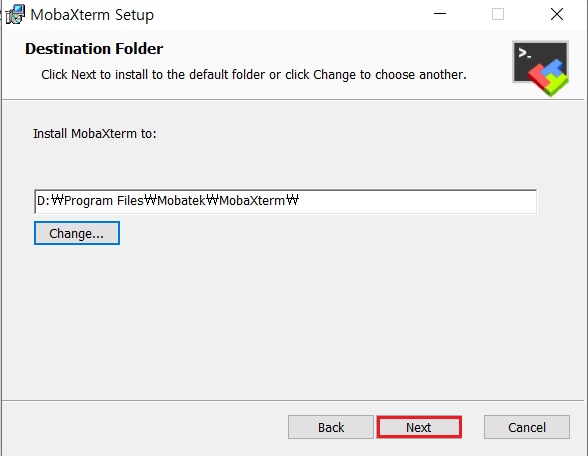Proceed with the highlighted Next button

click(419, 427)
